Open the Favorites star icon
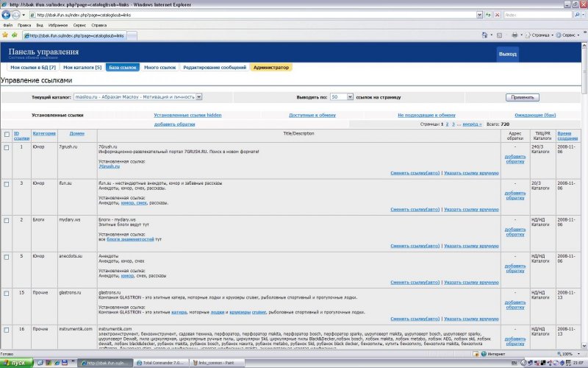Screen dimensions: 588x368 tap(6, 35)
